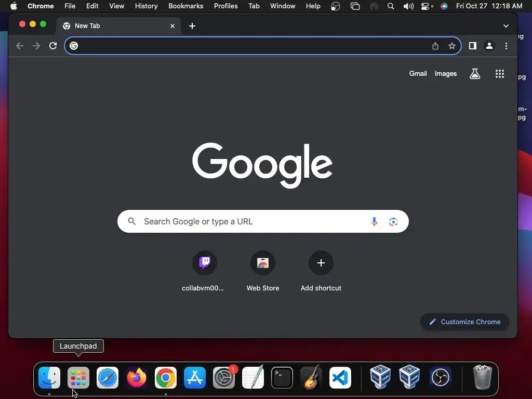Open the Window menu

point(283,6)
